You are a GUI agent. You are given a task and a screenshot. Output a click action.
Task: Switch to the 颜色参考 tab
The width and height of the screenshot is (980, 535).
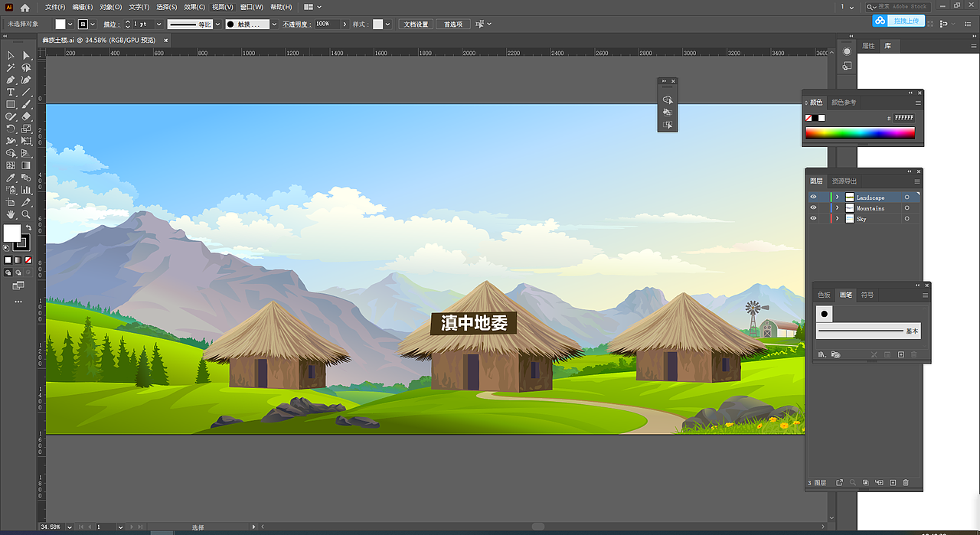pyautogui.click(x=844, y=103)
